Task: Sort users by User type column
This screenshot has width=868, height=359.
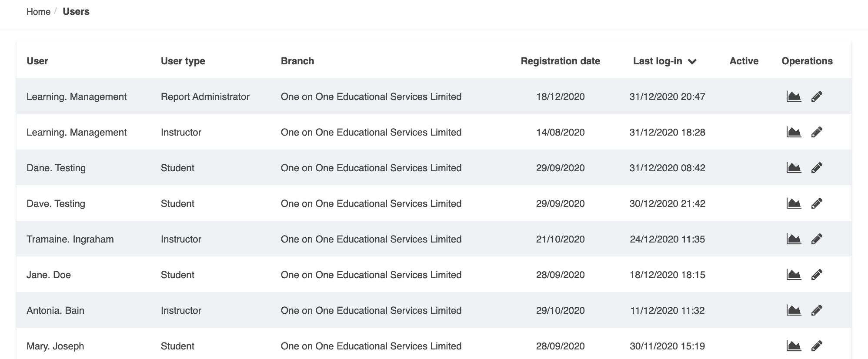Action: click(x=183, y=61)
